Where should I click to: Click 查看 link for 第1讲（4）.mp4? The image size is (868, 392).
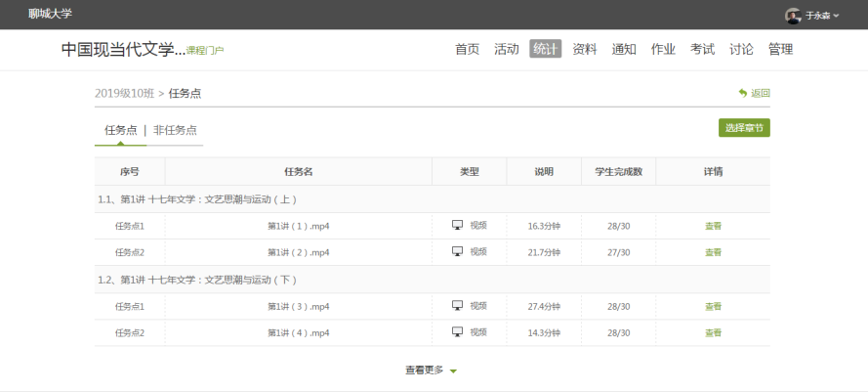[713, 333]
